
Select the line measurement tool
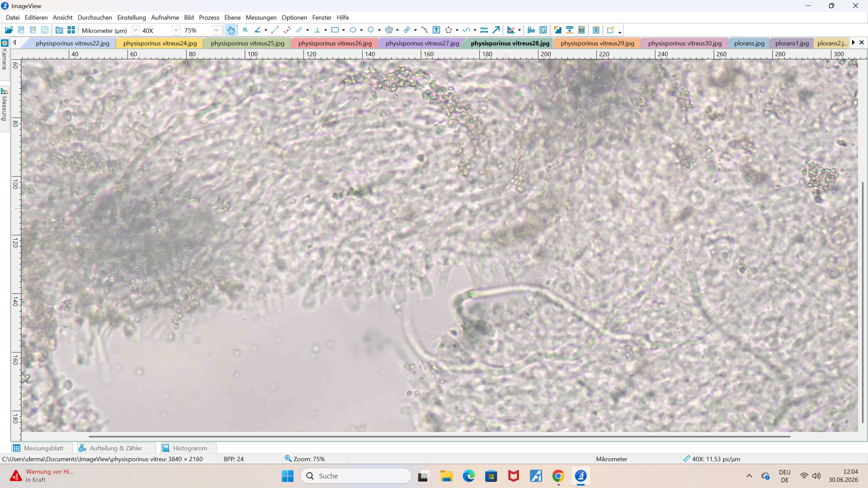pos(275,30)
